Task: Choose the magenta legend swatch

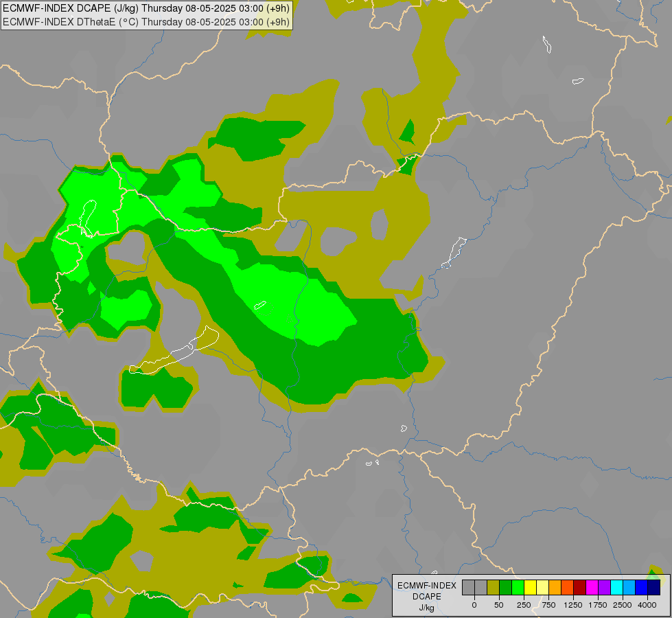Action: [x=592, y=588]
